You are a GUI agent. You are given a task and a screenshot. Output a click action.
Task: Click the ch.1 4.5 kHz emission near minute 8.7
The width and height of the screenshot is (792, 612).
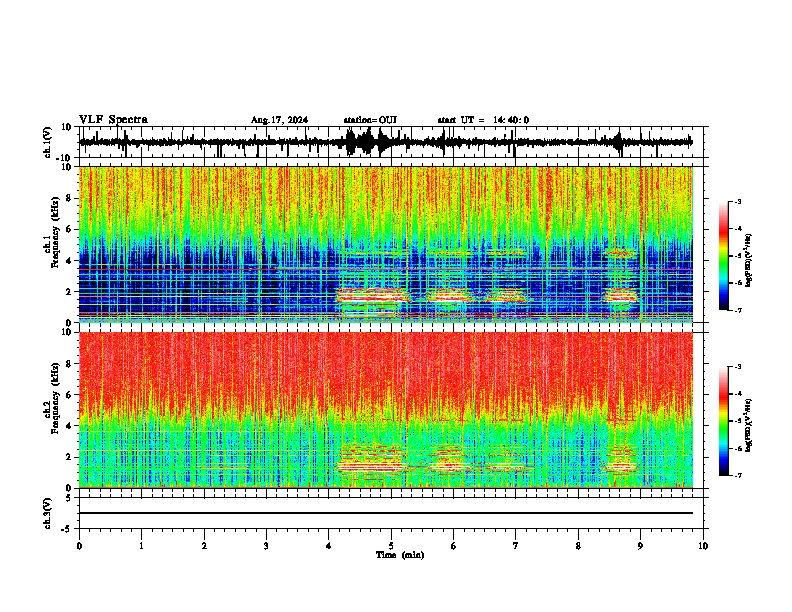621,252
